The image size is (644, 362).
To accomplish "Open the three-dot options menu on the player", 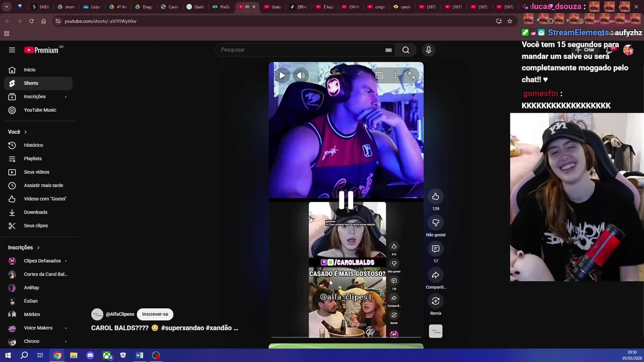I will 395,75.
